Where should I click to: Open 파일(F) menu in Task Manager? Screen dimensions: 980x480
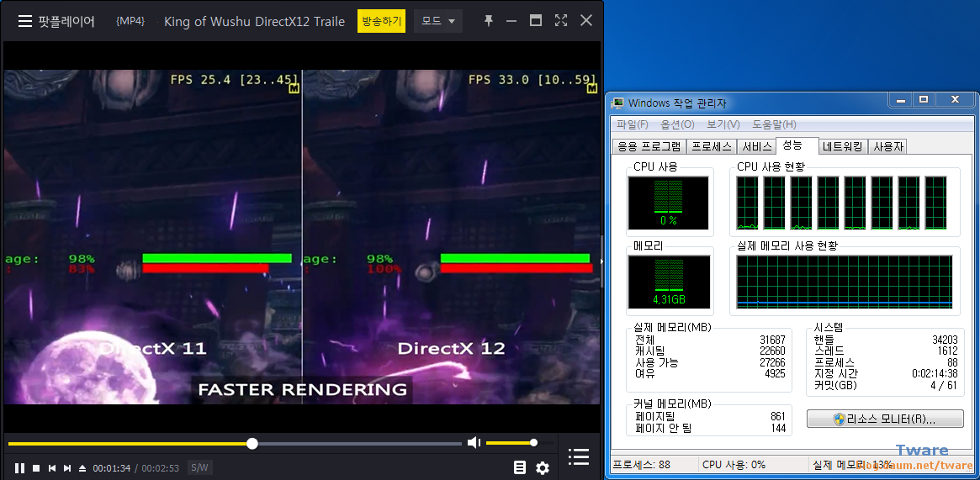(632, 124)
